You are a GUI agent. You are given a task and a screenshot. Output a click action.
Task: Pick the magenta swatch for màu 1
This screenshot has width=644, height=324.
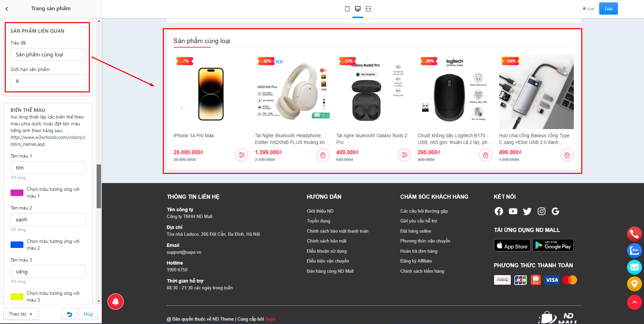[17, 193]
